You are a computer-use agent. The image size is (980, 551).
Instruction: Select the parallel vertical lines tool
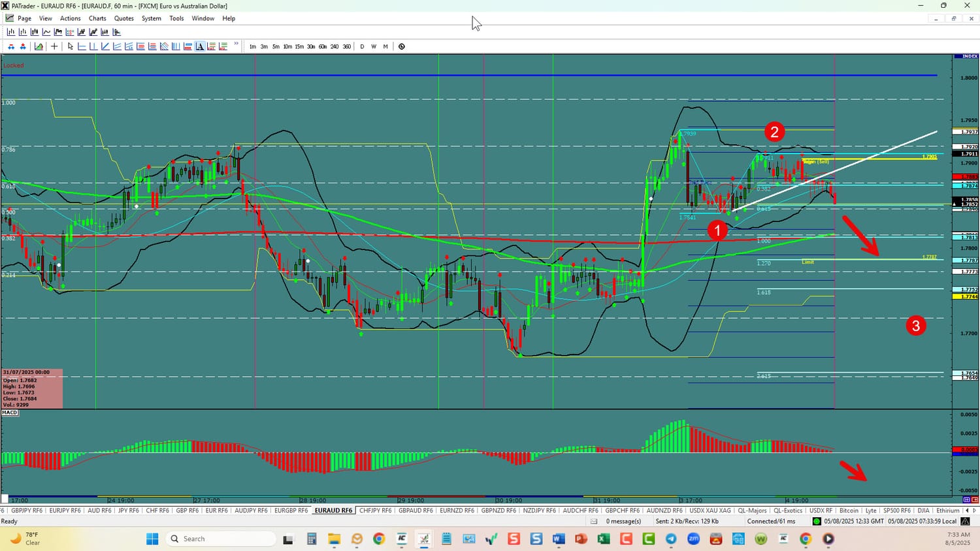point(176,46)
